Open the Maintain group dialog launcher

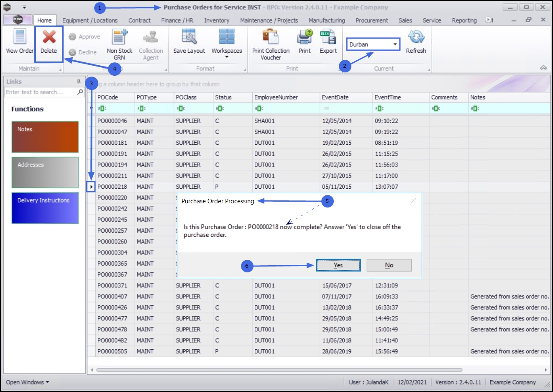(x=60, y=70)
